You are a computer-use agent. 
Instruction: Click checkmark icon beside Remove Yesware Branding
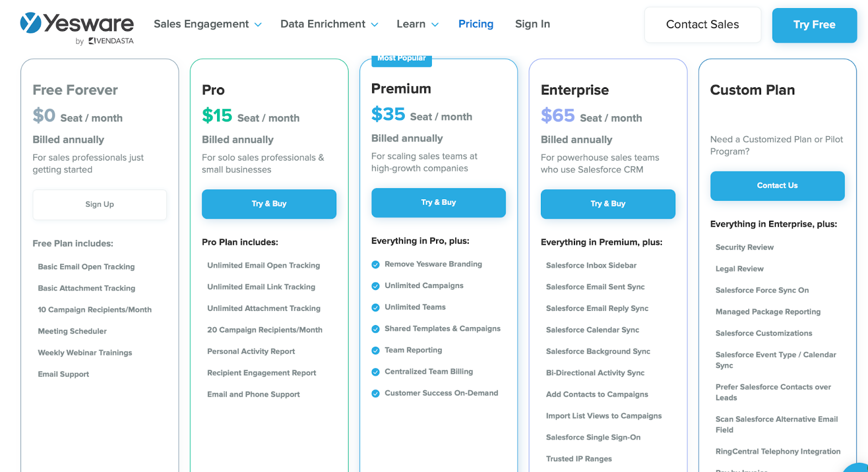coord(375,265)
